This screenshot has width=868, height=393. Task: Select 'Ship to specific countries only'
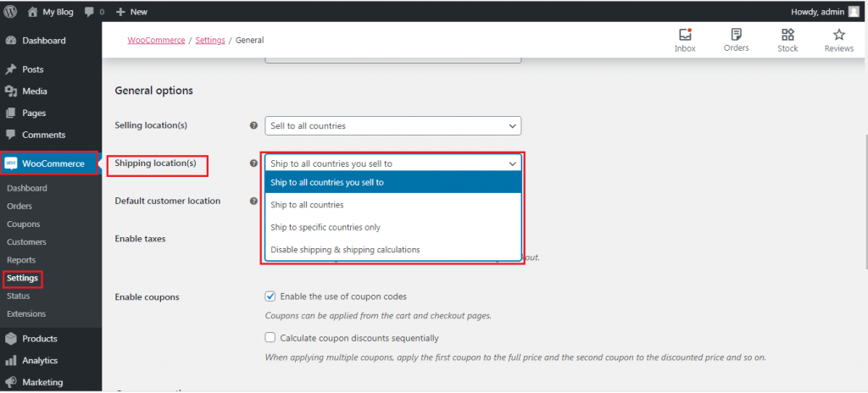click(x=393, y=227)
